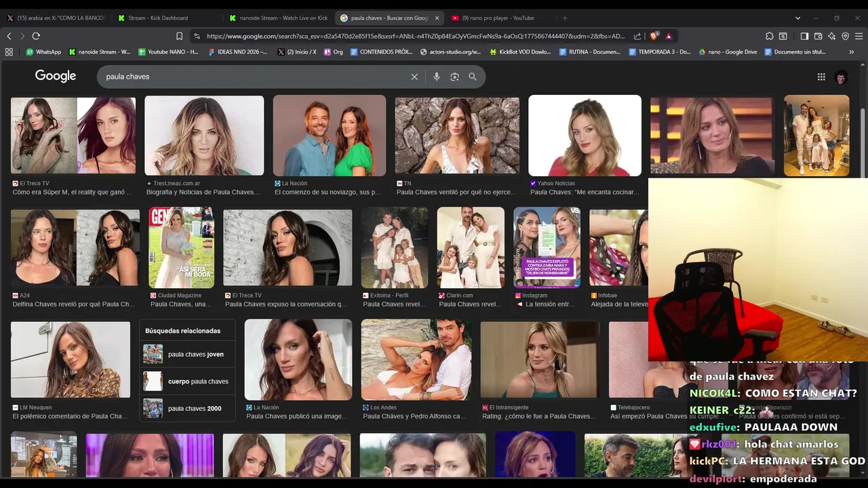Image resolution: width=868 pixels, height=488 pixels.
Task: Open the tab search dropdown arrow
Action: [x=797, y=18]
